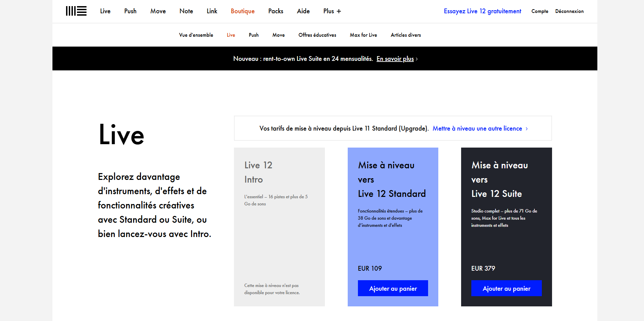644x321 pixels.
Task: Select the Vue d'ensemble sub-navigation tab
Action: click(196, 35)
